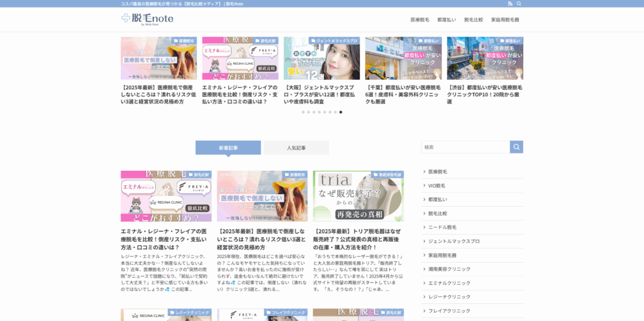Open sidebar category 都度払い
This screenshot has height=321, width=644.
click(472, 200)
